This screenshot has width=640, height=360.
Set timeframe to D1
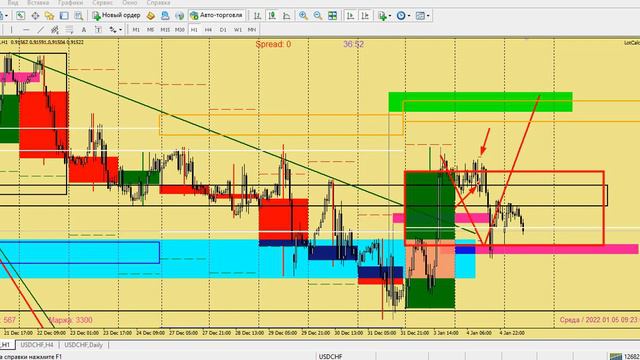click(x=223, y=30)
